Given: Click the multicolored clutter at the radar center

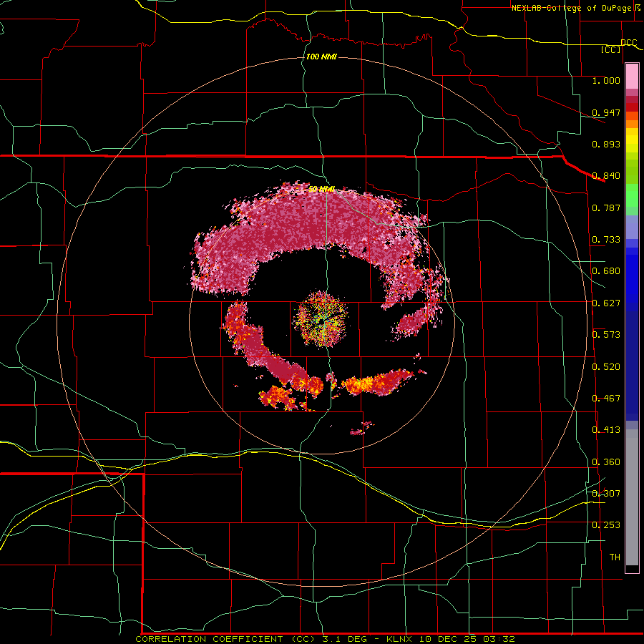Looking at the screenshot, I should pyautogui.click(x=322, y=318).
